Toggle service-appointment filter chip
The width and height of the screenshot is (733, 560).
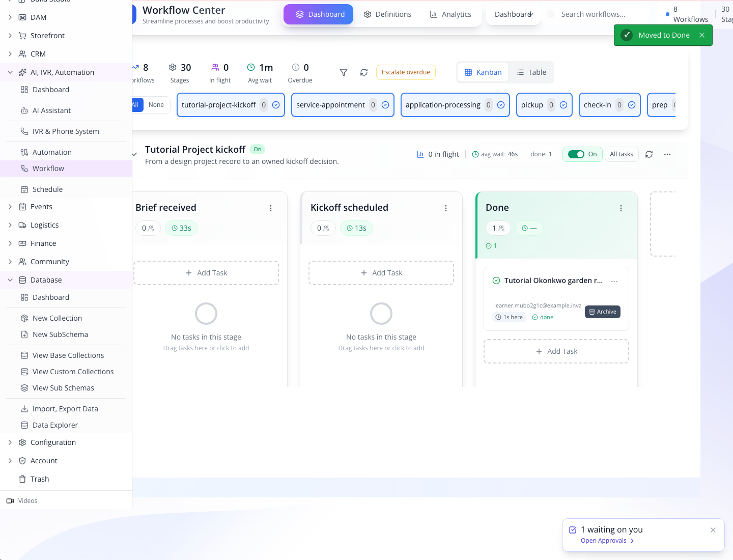(343, 105)
